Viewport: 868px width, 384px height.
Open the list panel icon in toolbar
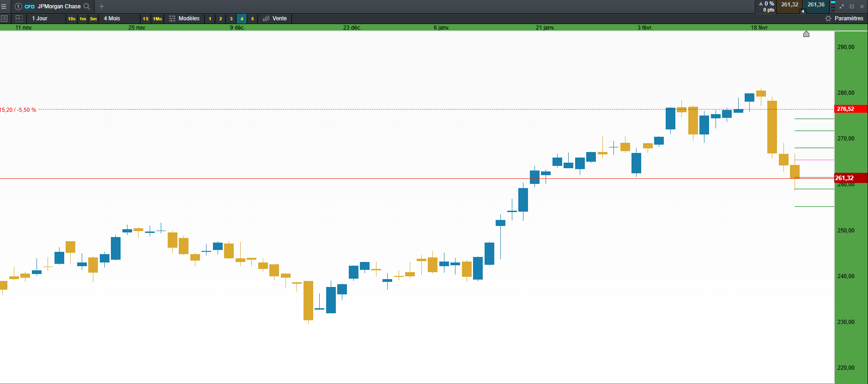point(4,18)
